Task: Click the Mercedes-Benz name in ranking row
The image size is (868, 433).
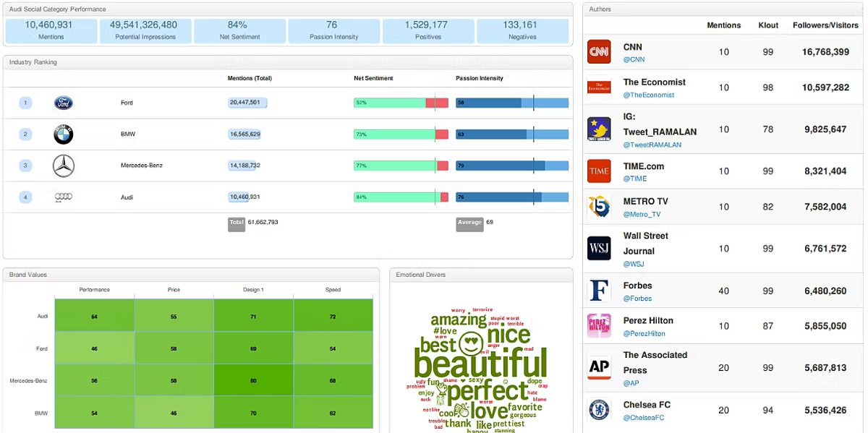Action: click(142, 166)
